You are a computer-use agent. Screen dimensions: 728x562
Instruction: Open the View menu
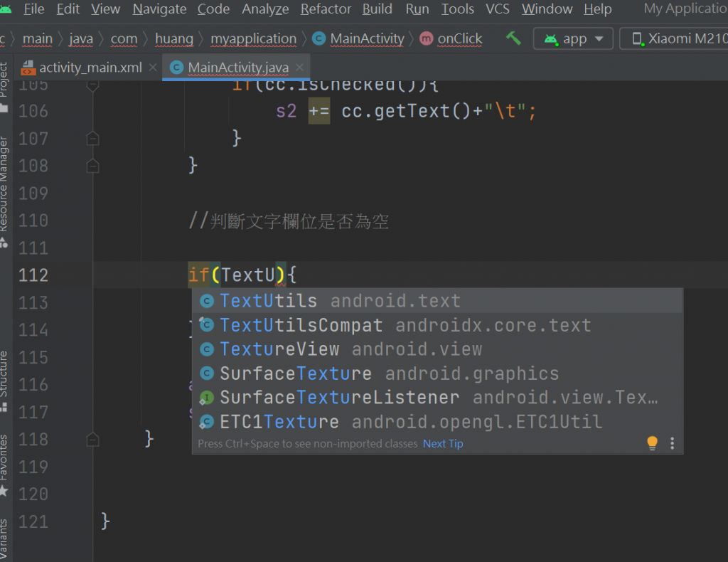(x=105, y=9)
